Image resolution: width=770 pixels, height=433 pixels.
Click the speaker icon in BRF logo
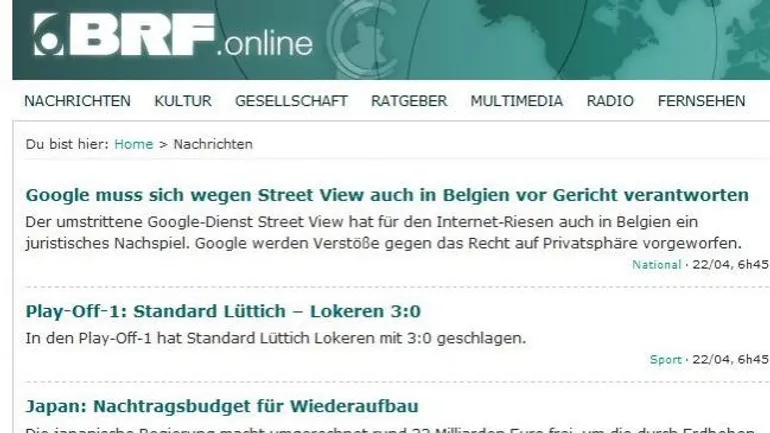[x=49, y=35]
